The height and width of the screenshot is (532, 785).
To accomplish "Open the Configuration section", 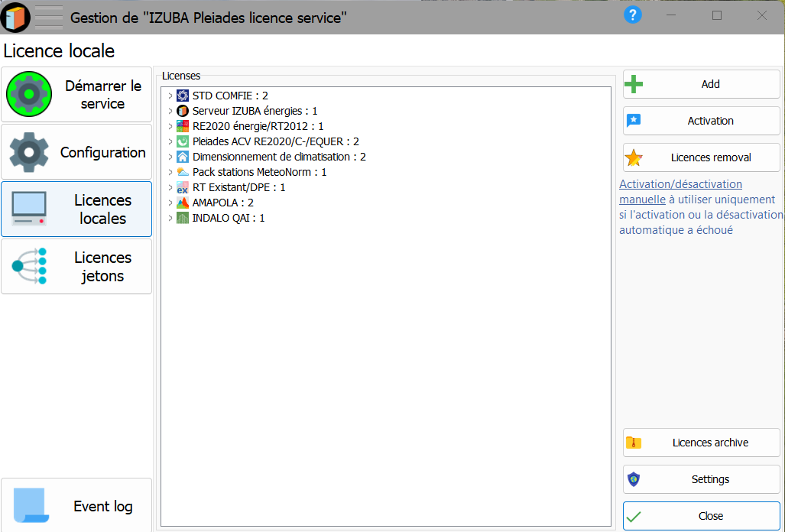I will 76,152.
